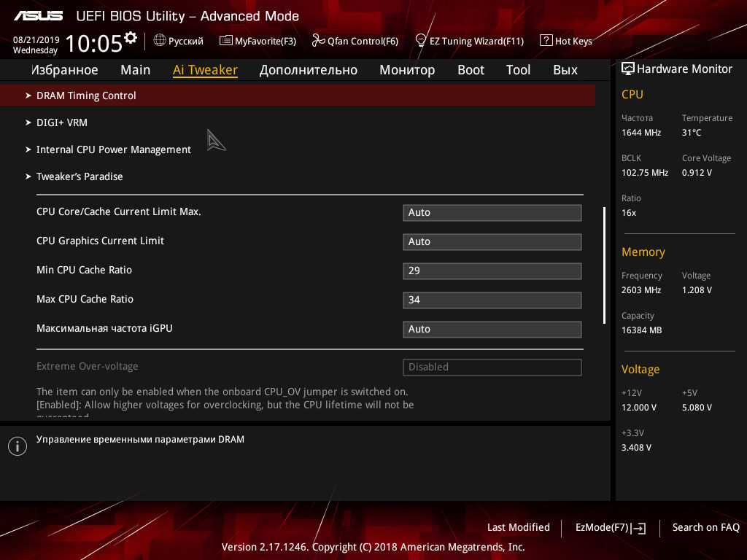Switch to the Избранное tab
Image resolution: width=747 pixels, height=560 pixels.
point(65,70)
